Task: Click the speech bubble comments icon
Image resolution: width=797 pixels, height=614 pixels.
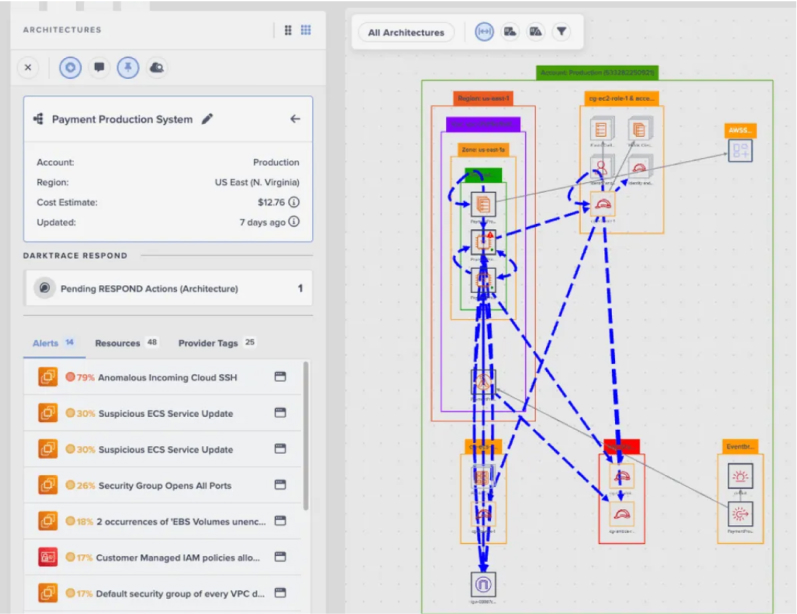Action: (98, 67)
